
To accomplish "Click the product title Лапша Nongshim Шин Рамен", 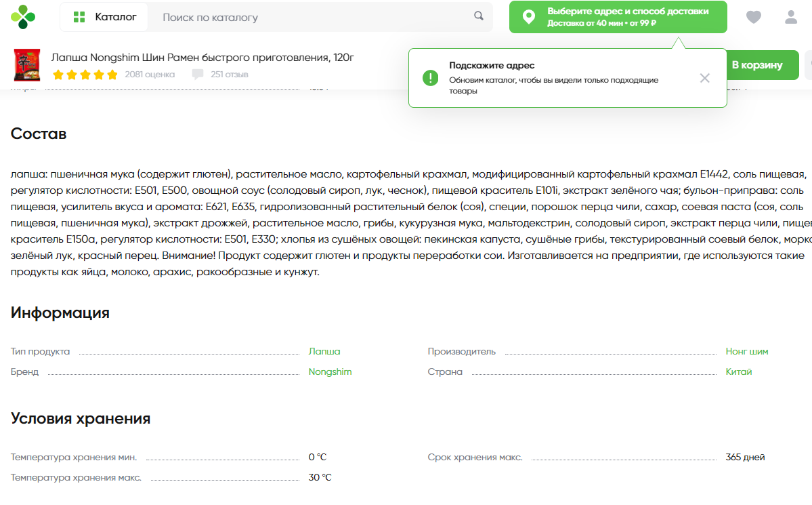I will point(202,58).
